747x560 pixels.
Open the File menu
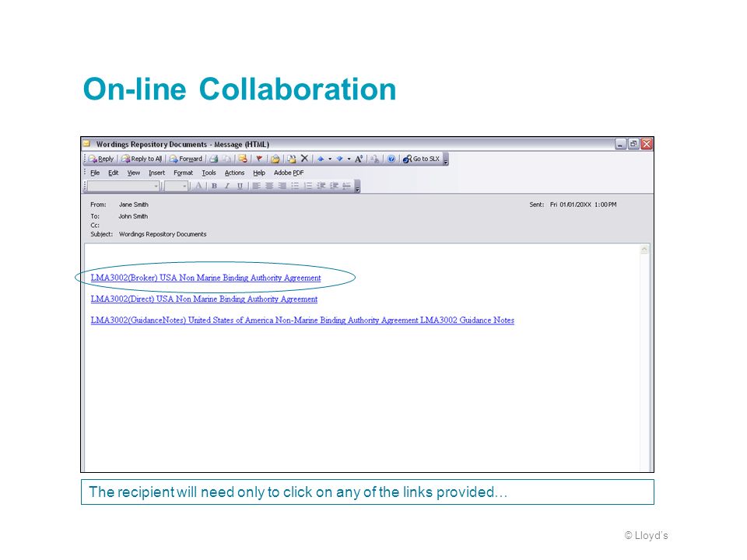pos(95,173)
